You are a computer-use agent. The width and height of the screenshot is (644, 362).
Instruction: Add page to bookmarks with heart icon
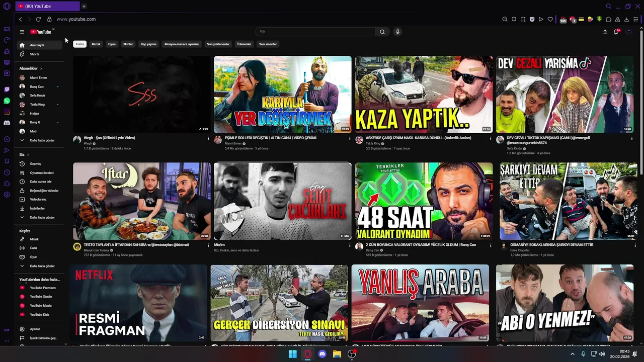(550, 19)
